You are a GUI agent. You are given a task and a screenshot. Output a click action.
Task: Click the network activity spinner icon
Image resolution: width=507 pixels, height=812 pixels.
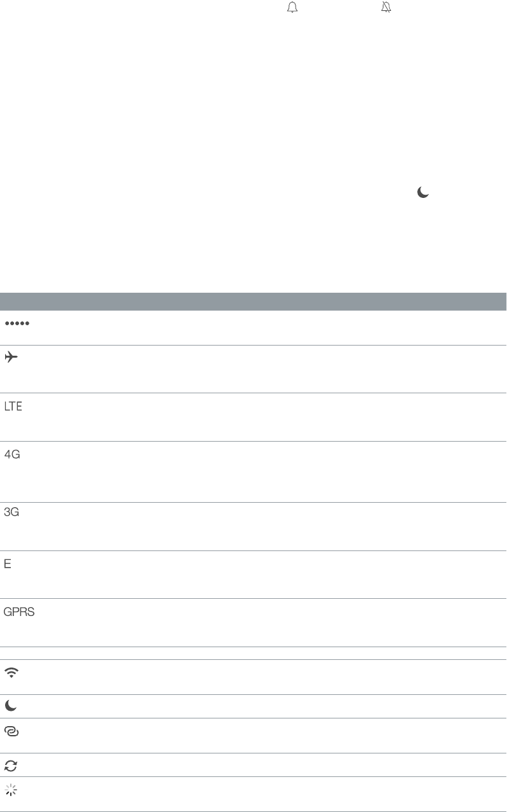point(11,790)
